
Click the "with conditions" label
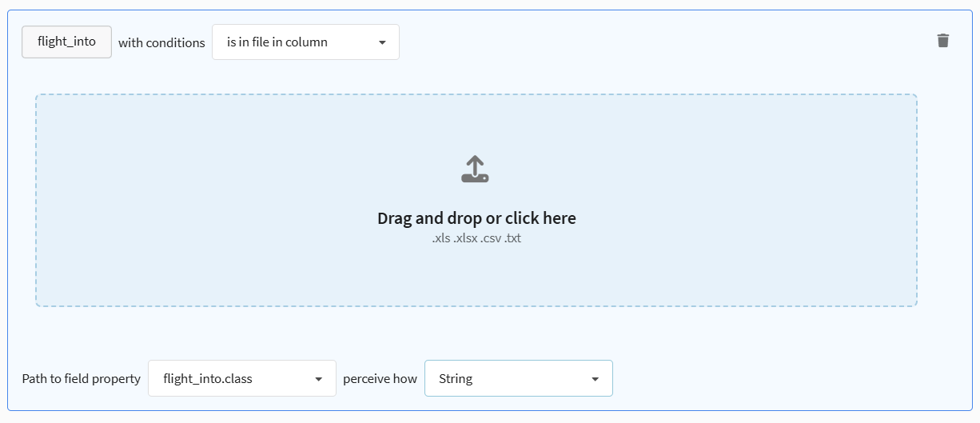click(x=161, y=43)
